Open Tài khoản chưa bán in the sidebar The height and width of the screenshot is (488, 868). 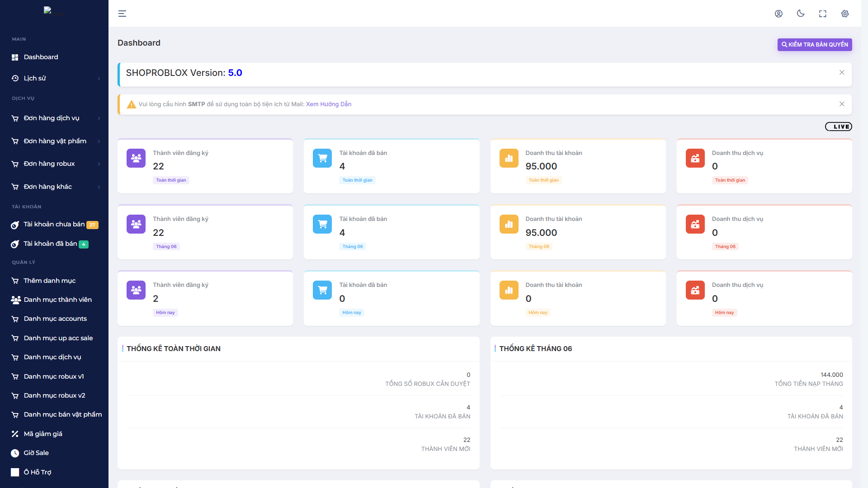(x=53, y=224)
